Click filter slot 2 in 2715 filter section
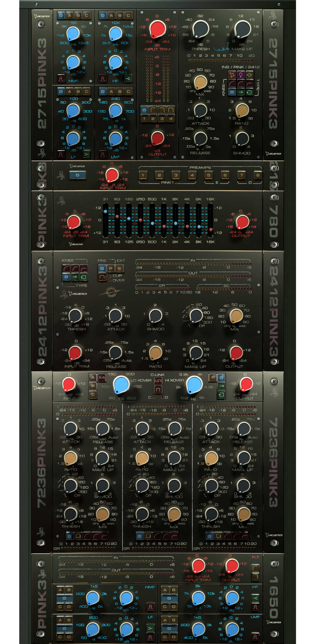This screenshot has height=644, width=317. (153, 119)
